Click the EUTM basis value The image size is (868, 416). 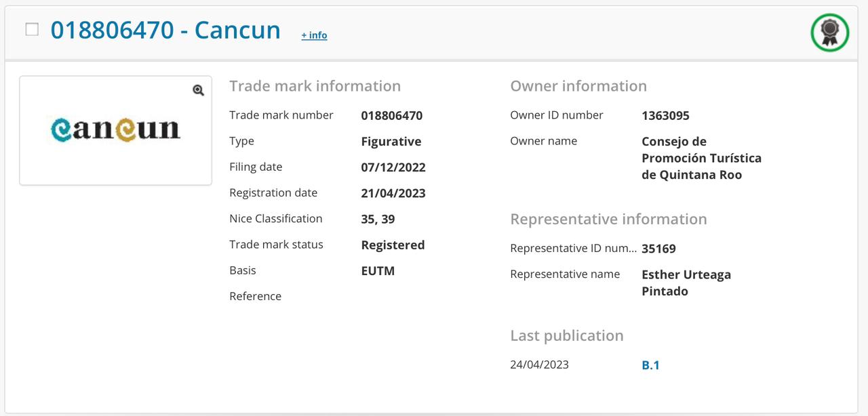pos(378,271)
